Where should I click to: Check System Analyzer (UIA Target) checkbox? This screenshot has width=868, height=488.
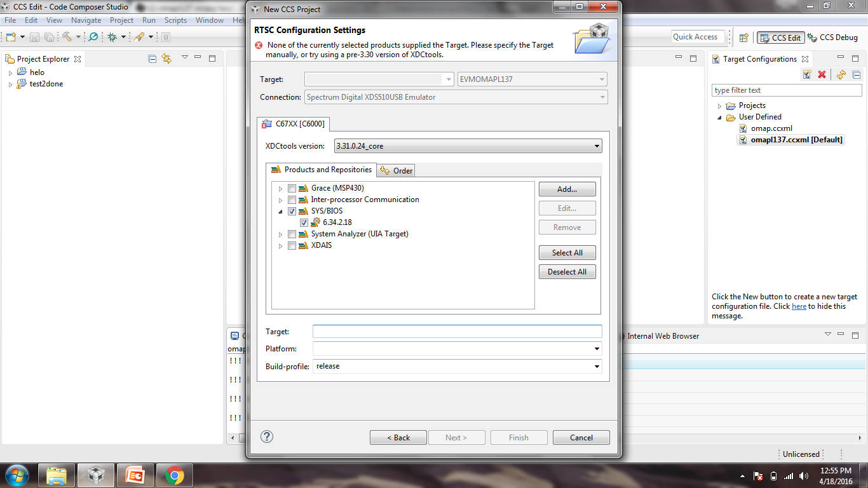[292, 234]
